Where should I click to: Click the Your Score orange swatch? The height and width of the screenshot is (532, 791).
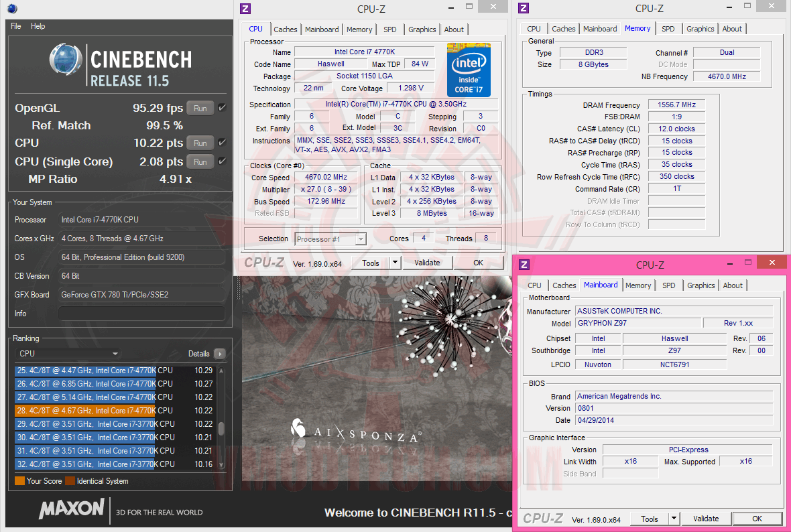pyautogui.click(x=19, y=481)
